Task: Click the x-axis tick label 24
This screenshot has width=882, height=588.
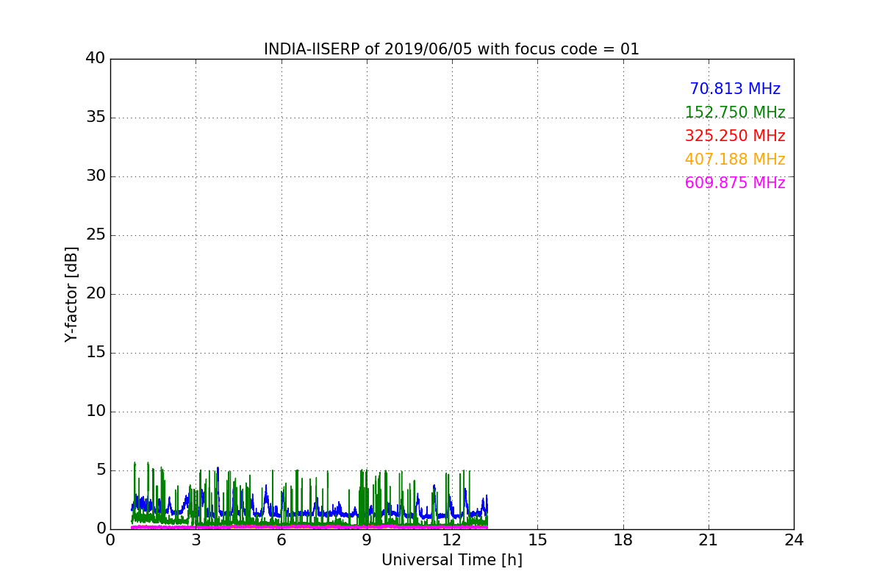Action: point(794,540)
